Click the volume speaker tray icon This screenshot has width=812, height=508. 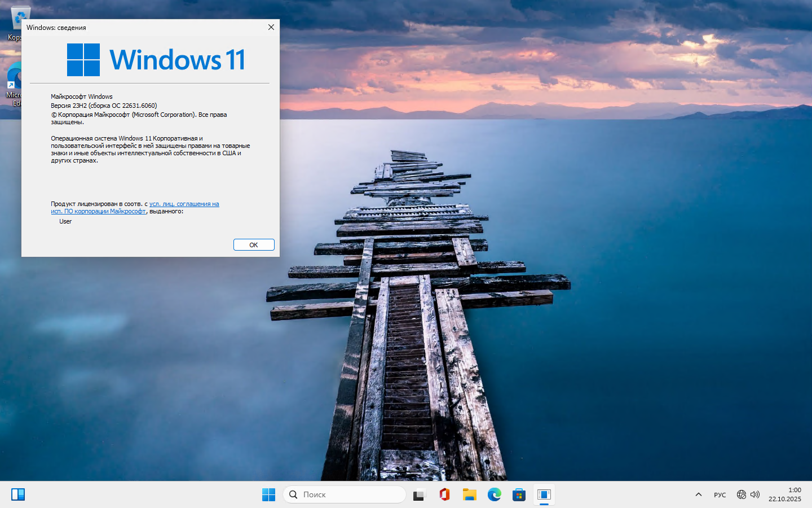click(x=755, y=494)
